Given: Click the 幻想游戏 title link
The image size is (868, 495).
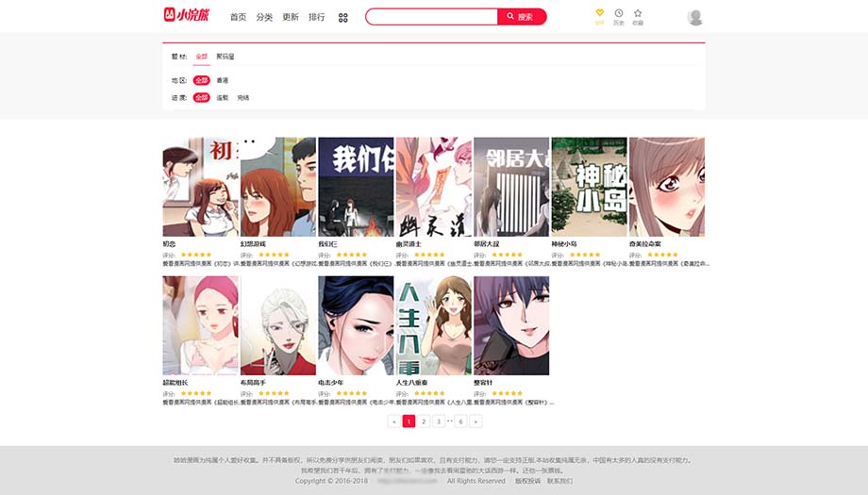Looking at the screenshot, I should click(253, 244).
